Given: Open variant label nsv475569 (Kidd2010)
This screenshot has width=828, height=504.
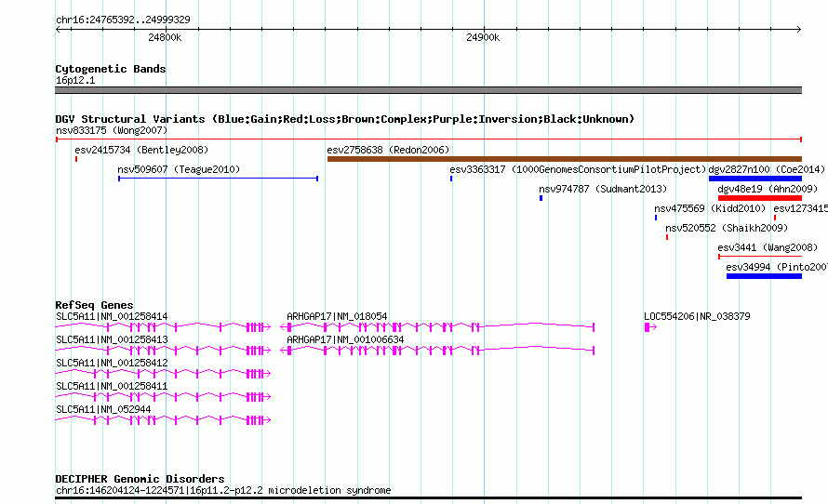Looking at the screenshot, I should (710, 208).
